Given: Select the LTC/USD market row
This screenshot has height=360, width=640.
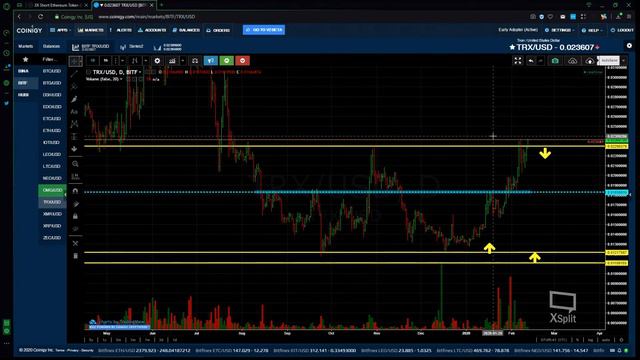Looking at the screenshot, I should point(52,166).
